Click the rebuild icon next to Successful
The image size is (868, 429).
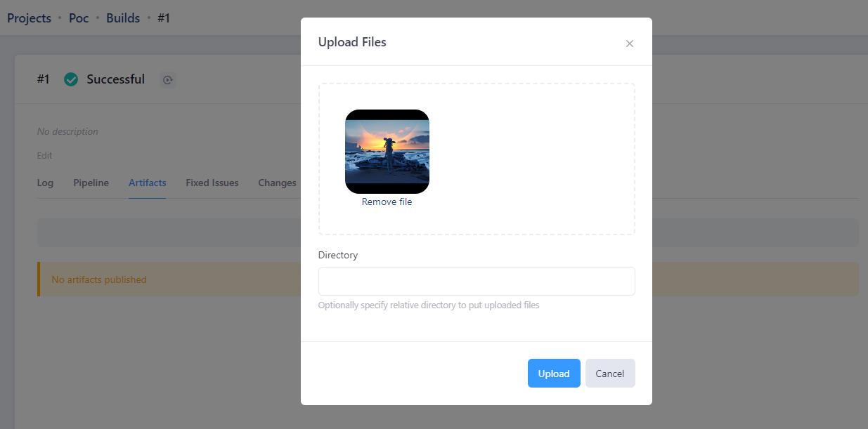click(167, 80)
